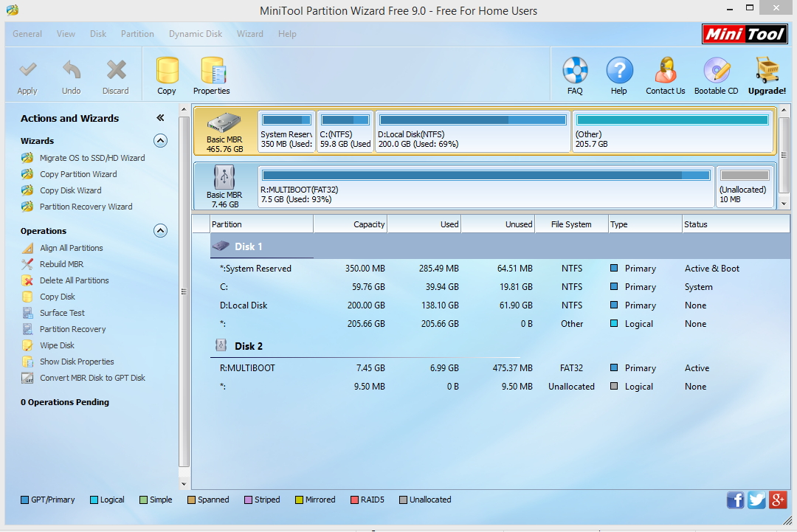Click the RAID5 legend color swatch

354,500
